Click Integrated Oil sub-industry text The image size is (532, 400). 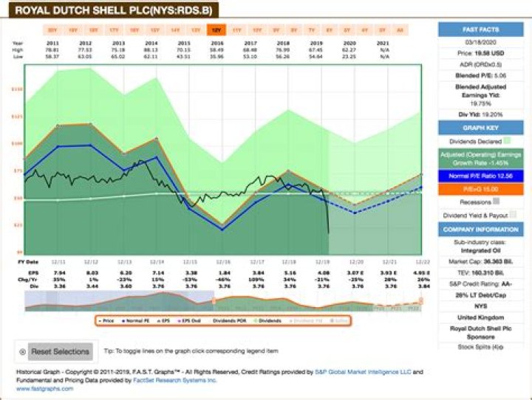point(481,250)
